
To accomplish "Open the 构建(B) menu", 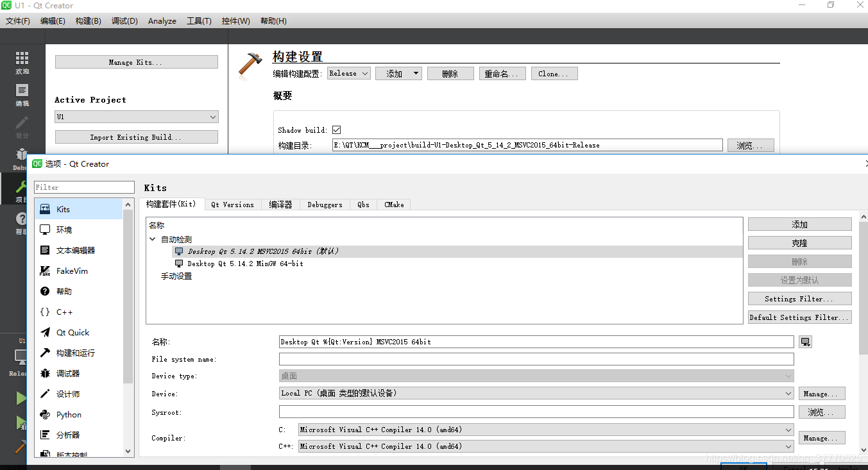I will pos(88,21).
